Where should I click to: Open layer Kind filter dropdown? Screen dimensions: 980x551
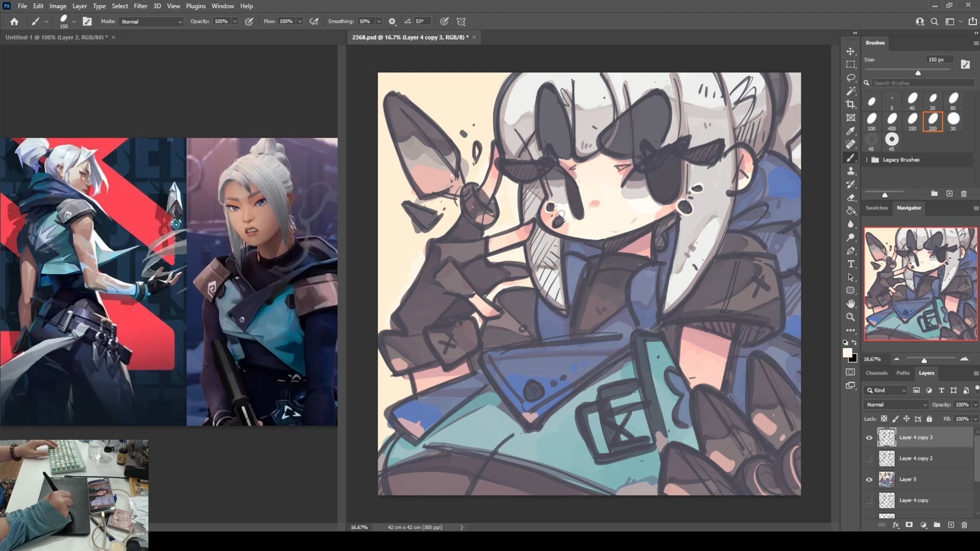(x=886, y=390)
